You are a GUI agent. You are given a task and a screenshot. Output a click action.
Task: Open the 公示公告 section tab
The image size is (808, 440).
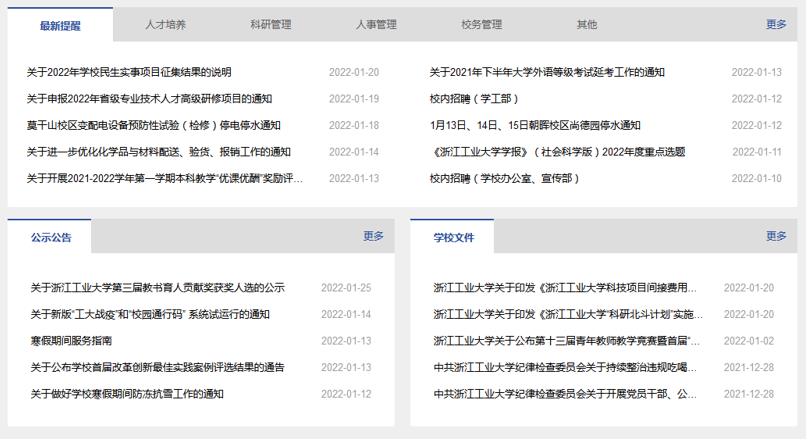coord(50,238)
